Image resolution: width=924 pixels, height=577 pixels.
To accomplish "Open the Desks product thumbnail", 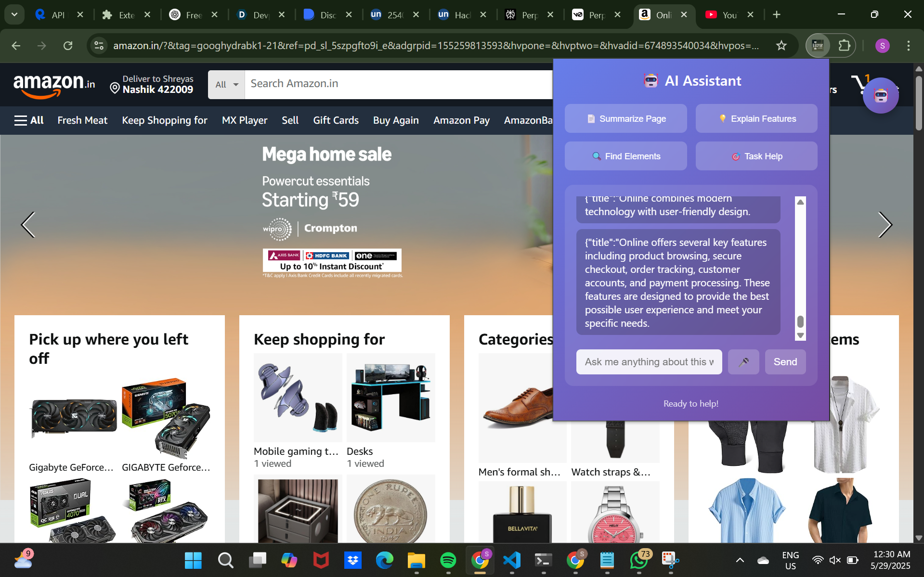I will point(390,397).
